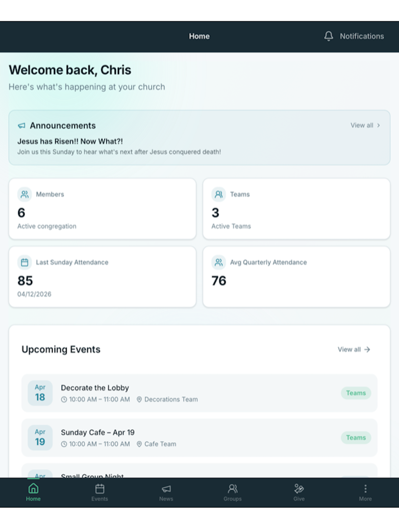
Task: Click the Join us this Sunday description
Action: [x=119, y=152]
